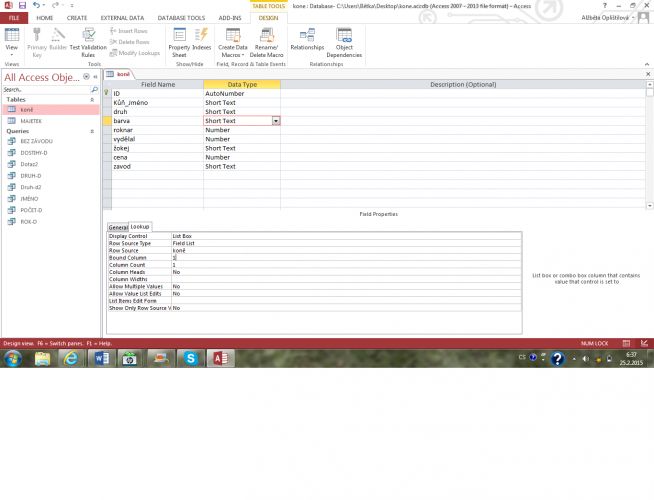Open Create Data Macros menu
Image resolution: width=654 pixels, height=500 pixels.
(x=233, y=43)
